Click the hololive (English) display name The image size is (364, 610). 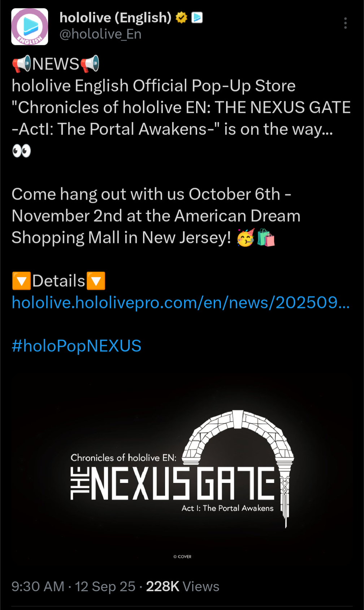point(115,17)
